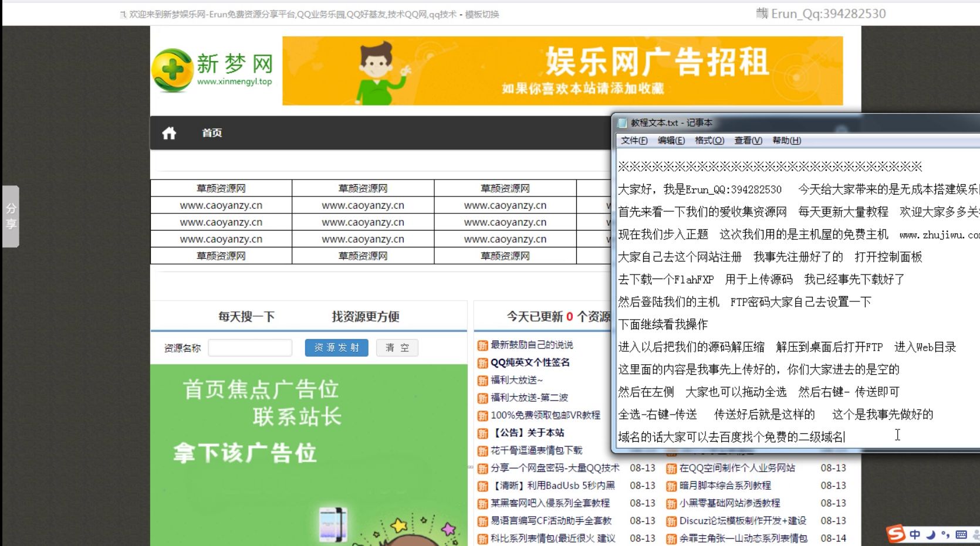Viewport: 980px width, 546px height.
Task: Open the 福利大放送-第二波 link
Action: click(529, 398)
